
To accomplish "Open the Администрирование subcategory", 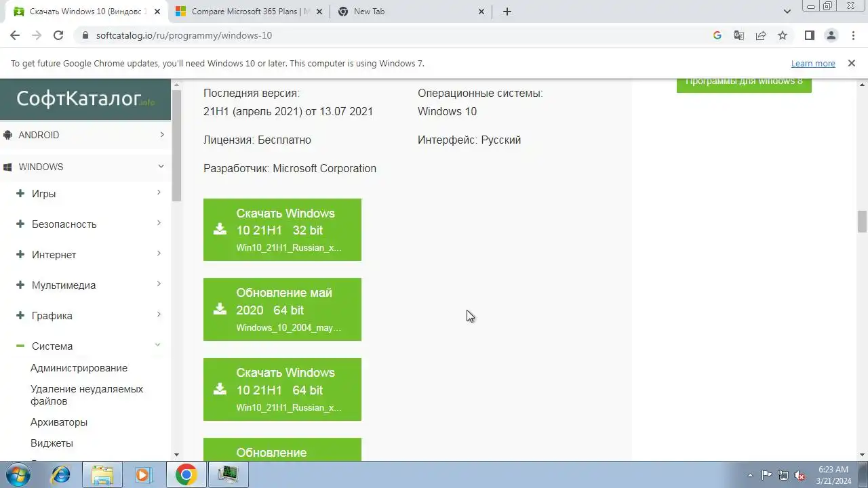I will click(79, 368).
